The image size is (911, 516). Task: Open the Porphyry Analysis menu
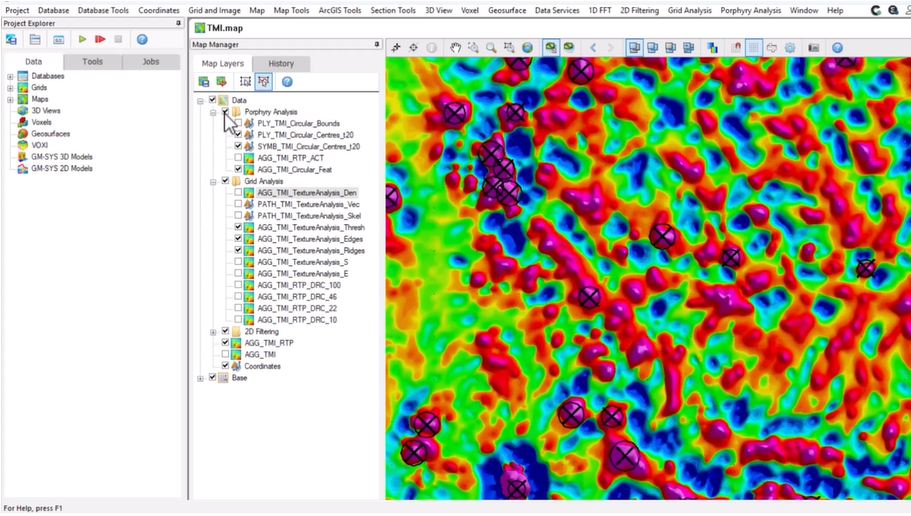[x=750, y=10]
